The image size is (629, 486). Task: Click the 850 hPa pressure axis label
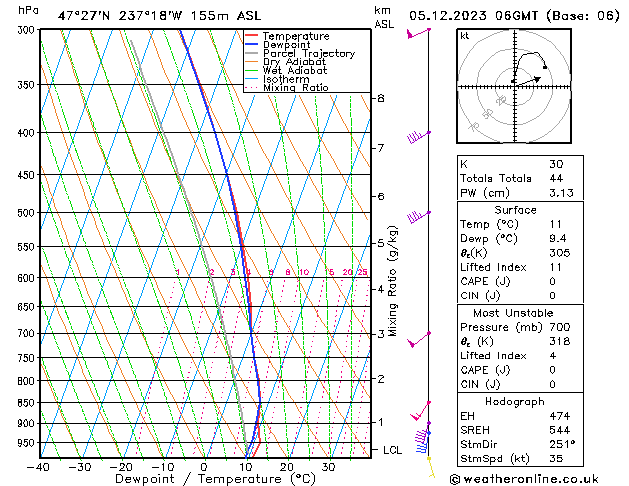coord(26,403)
